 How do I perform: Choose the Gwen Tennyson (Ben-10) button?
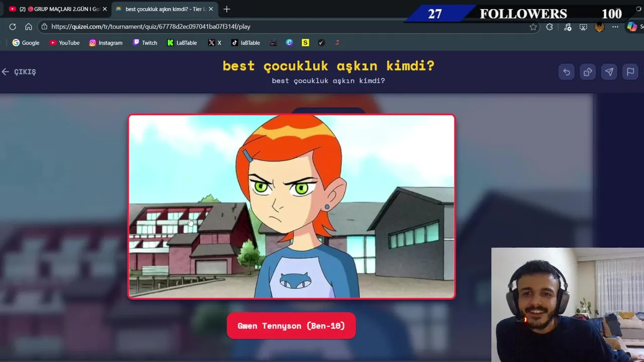pyautogui.click(x=291, y=326)
